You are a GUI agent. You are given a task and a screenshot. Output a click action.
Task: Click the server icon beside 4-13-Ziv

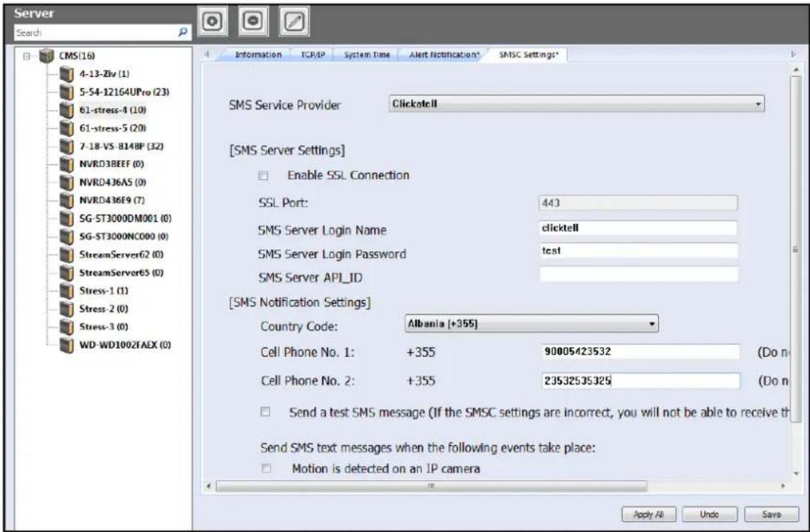click(67, 74)
